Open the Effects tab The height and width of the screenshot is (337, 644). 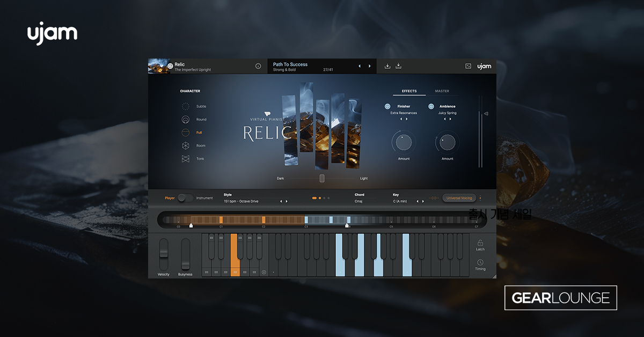click(x=409, y=91)
